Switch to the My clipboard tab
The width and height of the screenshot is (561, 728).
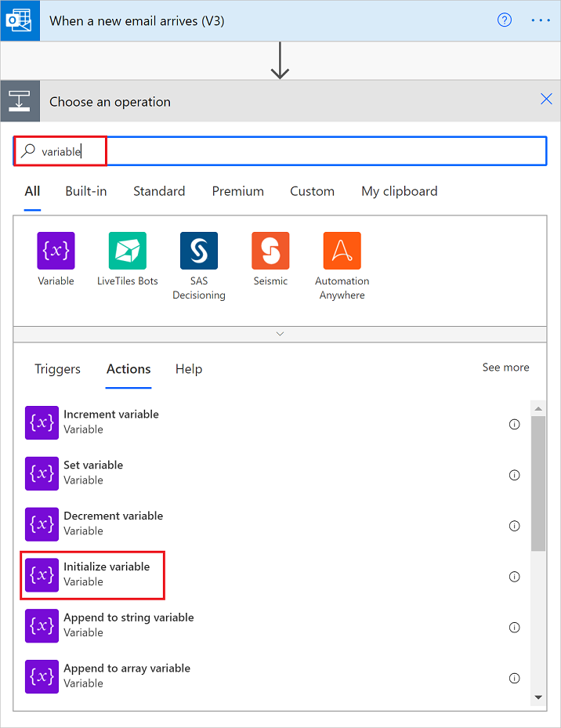(400, 190)
